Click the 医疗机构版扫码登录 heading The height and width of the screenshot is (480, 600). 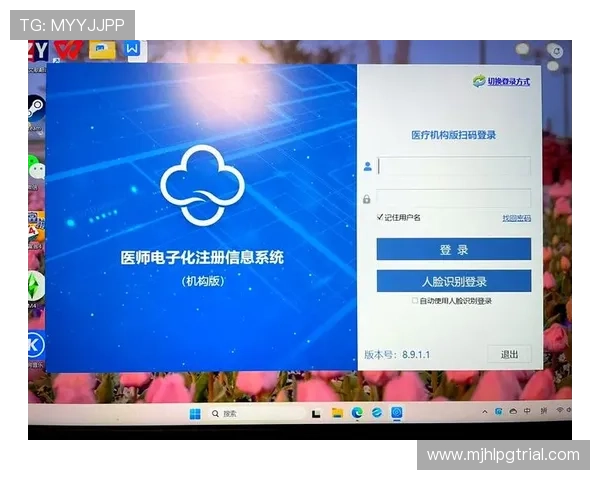(453, 135)
